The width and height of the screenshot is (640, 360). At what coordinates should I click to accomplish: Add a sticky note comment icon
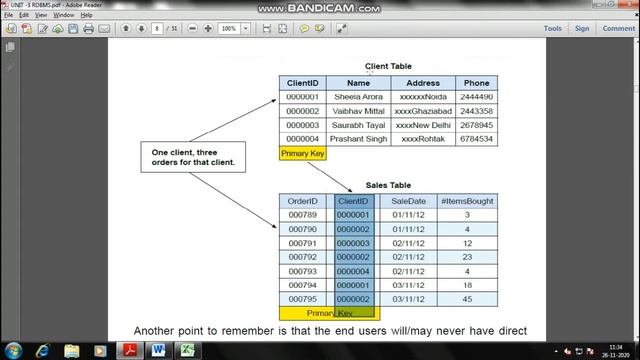[304, 29]
